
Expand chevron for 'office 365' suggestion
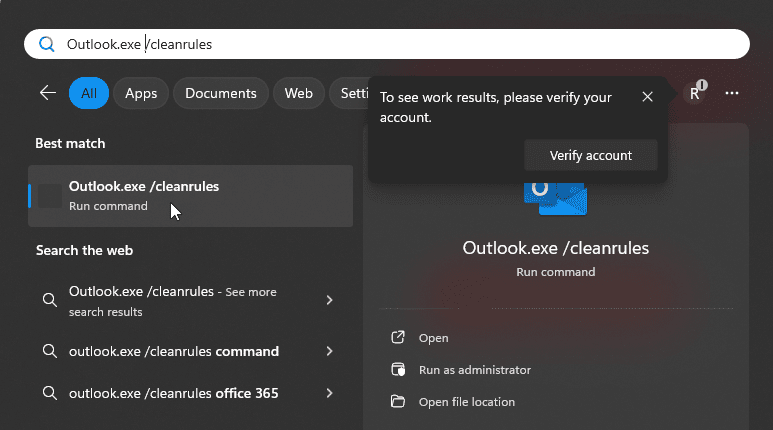pyautogui.click(x=329, y=393)
